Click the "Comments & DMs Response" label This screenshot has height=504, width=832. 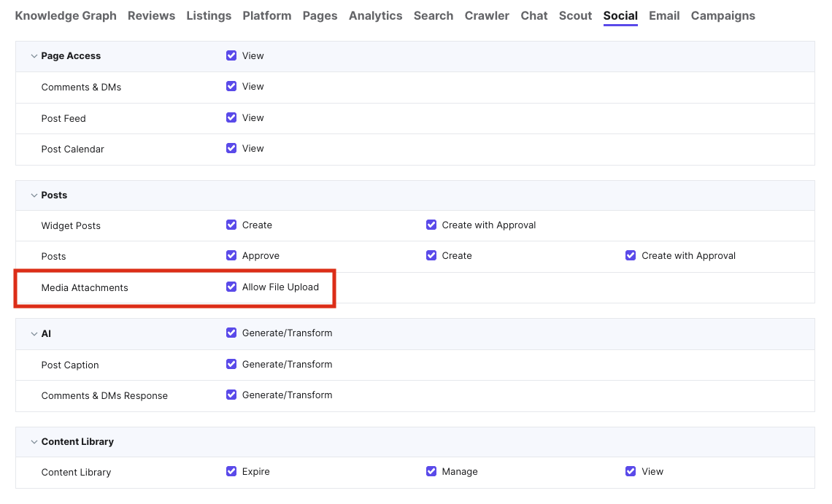tap(104, 396)
